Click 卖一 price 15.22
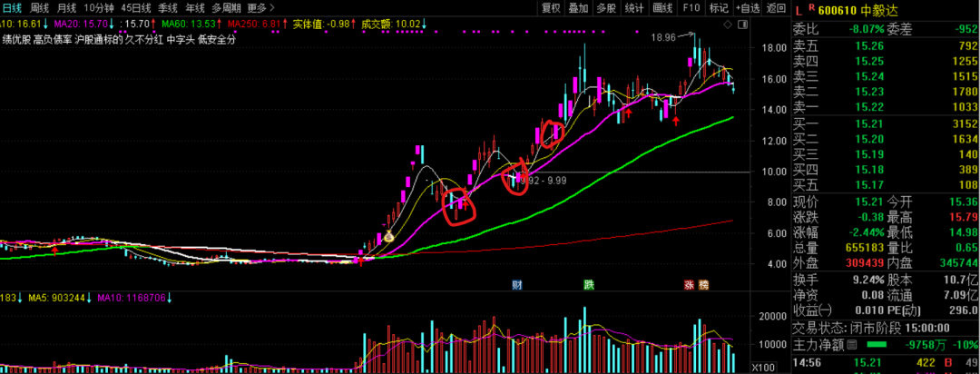Screen dimensions: 980x374 point(869,106)
